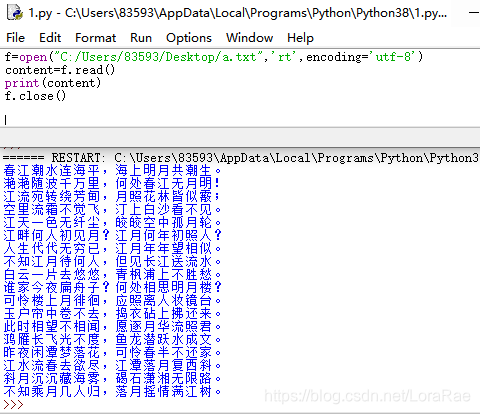Click output line starting with 斜月沉沉藏海雾
Screen dimensions: 480x414
(x=112, y=378)
